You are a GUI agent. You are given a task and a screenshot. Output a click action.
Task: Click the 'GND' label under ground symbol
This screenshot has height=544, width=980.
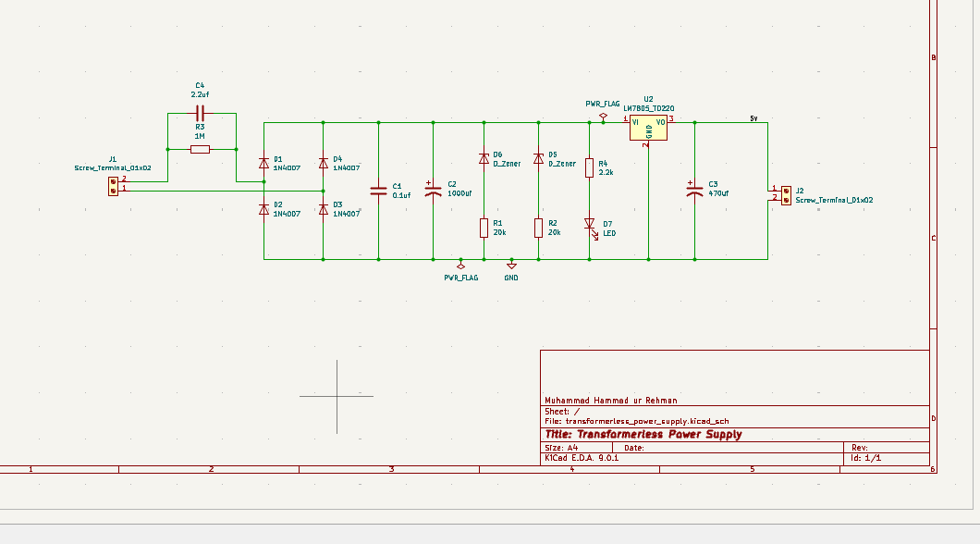tap(511, 278)
